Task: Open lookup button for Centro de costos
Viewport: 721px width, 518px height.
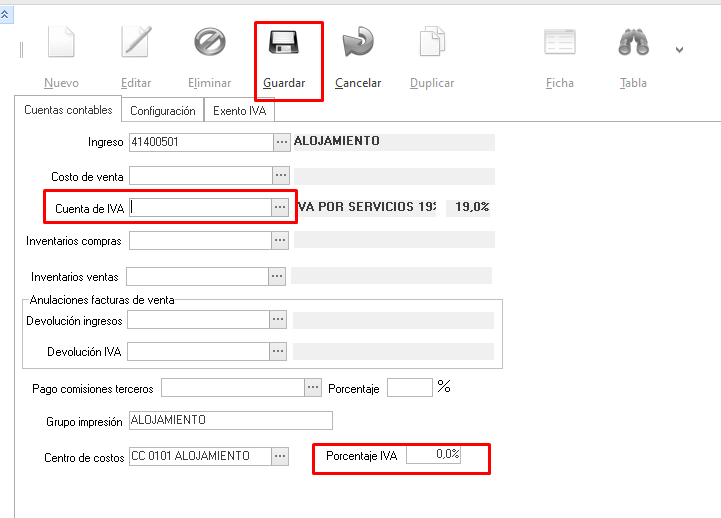Action: pos(281,456)
